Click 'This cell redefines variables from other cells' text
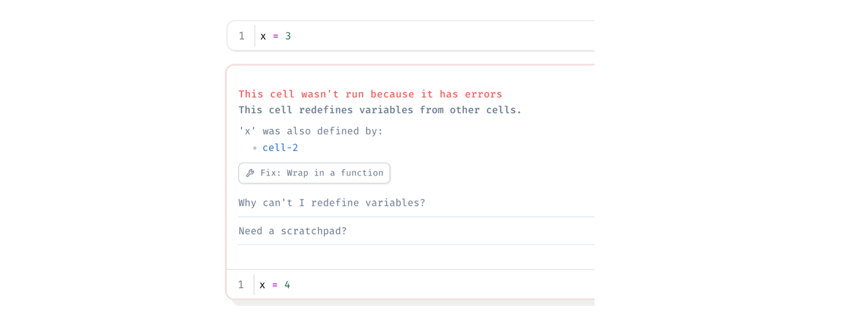 coord(380,110)
